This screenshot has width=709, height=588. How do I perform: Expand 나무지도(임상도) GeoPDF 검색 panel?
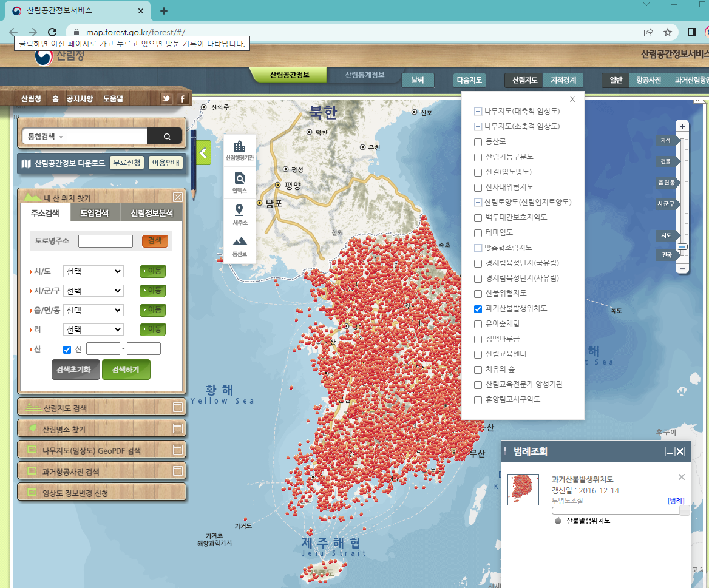tap(178, 450)
